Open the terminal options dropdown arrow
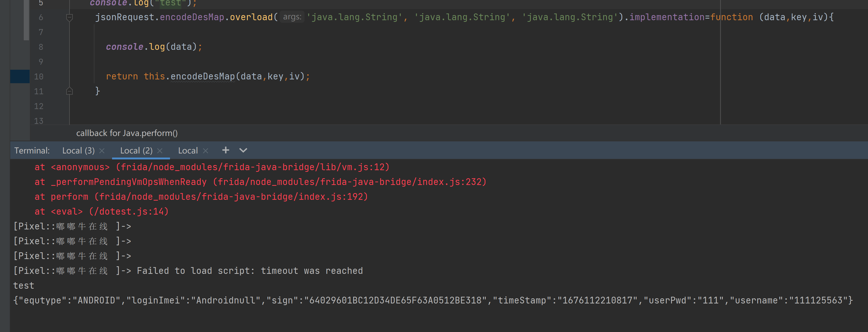Viewport: 868px width, 332px height. (x=243, y=150)
